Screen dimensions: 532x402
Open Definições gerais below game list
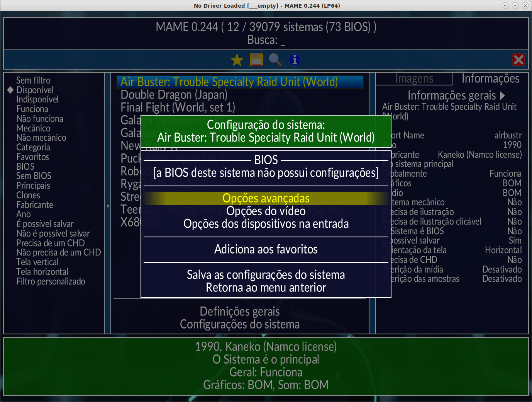tap(240, 312)
